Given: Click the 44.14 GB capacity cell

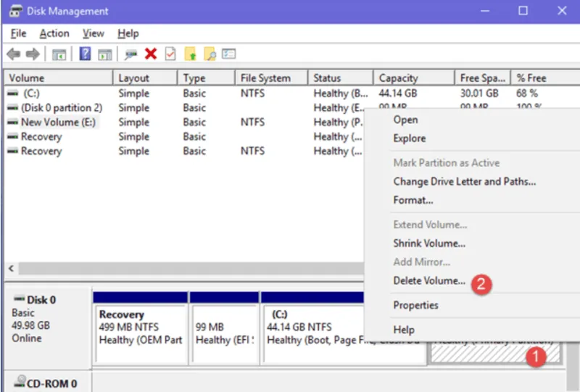Looking at the screenshot, I should (x=397, y=93).
